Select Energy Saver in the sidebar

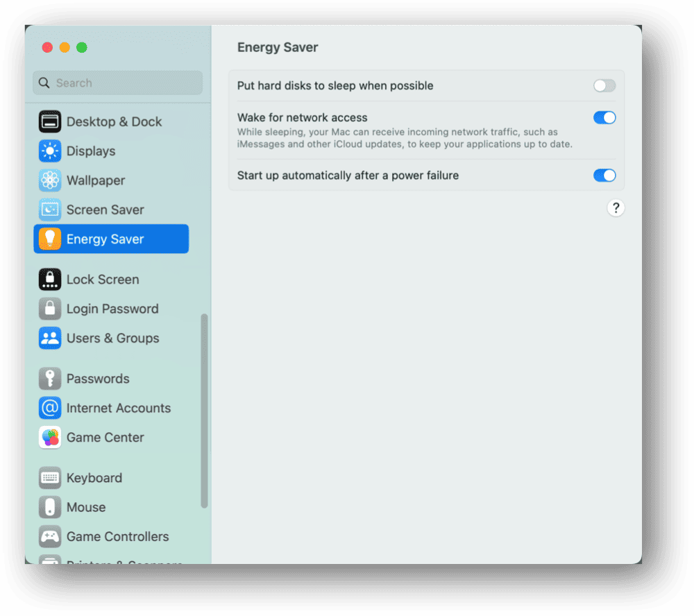coord(111,239)
